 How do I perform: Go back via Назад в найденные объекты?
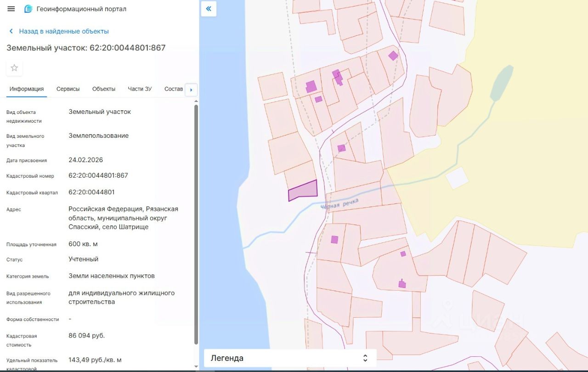(x=63, y=31)
